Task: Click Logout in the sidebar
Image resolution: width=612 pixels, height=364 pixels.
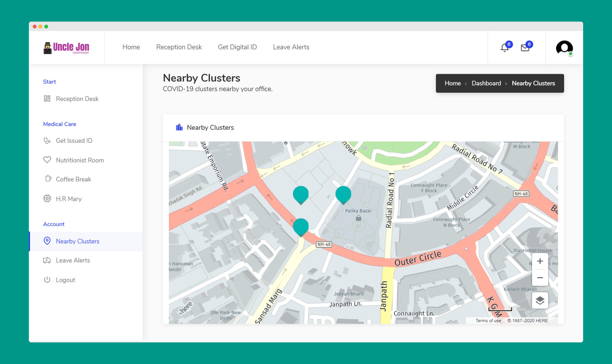Action: [x=65, y=280]
